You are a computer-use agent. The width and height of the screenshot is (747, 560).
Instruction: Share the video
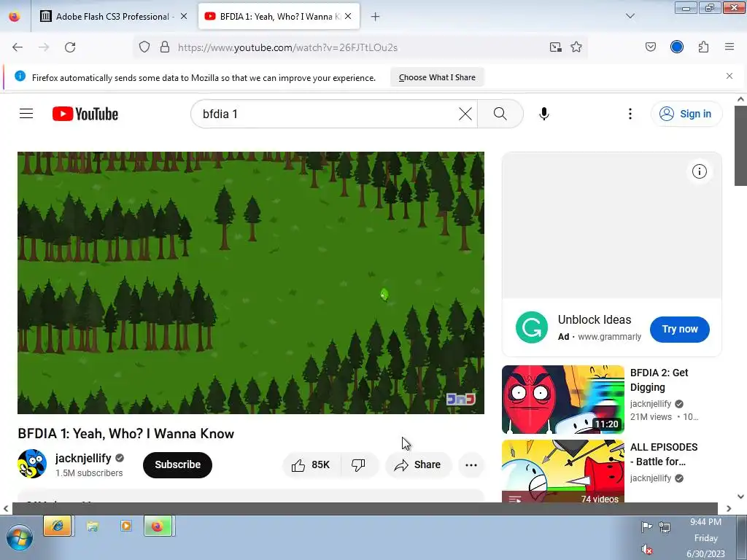(418, 464)
